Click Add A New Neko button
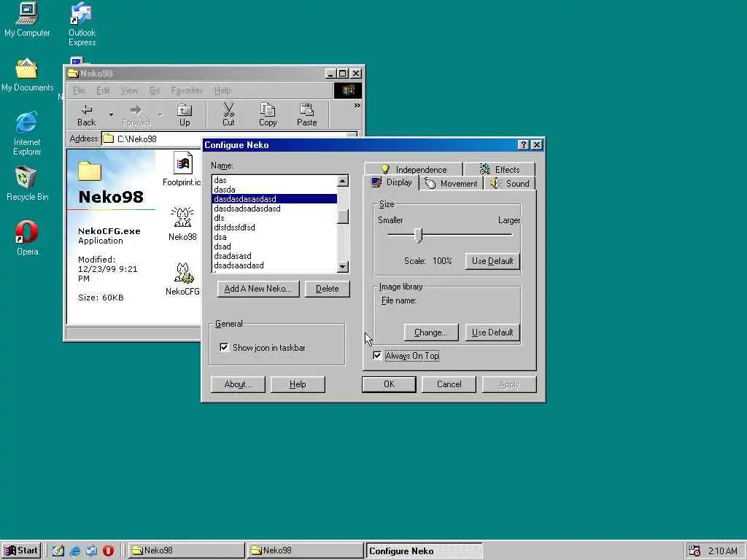This screenshot has width=747, height=560. coord(258,289)
